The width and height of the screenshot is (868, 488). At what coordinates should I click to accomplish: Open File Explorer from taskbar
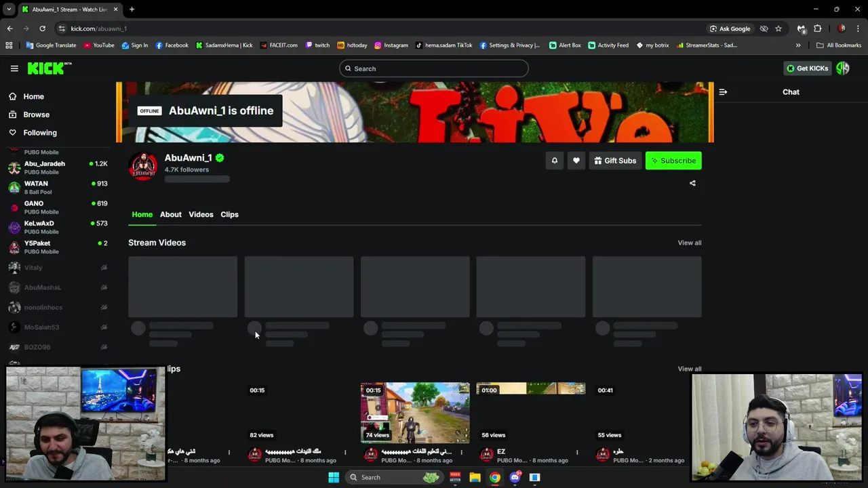pos(475,477)
